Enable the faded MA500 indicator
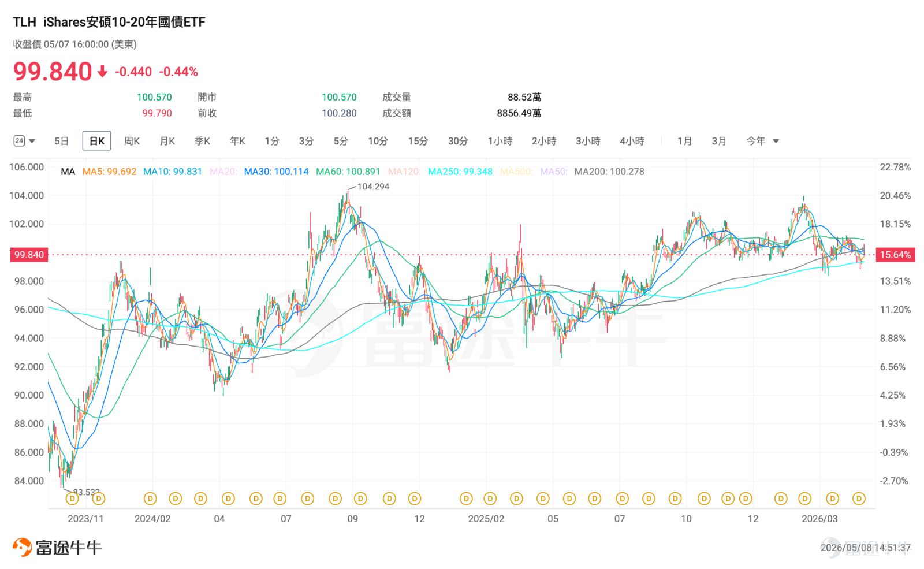The height and width of the screenshot is (569, 924). (x=516, y=172)
